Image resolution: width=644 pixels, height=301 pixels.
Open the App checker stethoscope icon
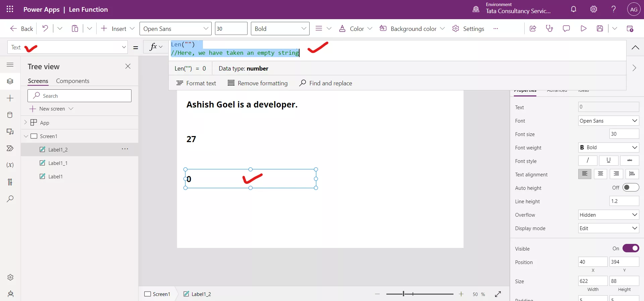tap(549, 29)
